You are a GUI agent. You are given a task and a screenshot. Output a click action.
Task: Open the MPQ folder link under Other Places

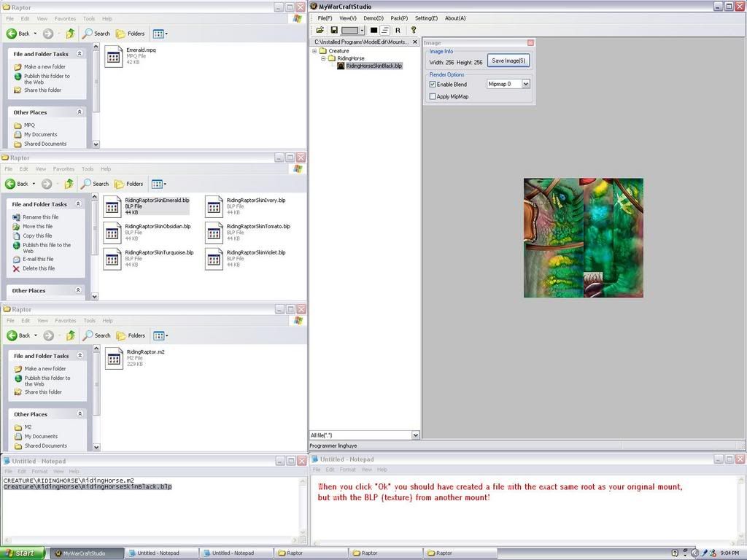click(29, 125)
